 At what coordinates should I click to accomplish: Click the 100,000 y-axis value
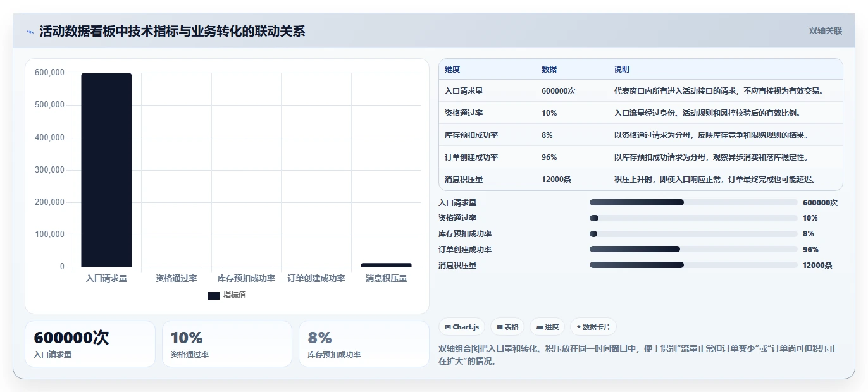coord(49,235)
